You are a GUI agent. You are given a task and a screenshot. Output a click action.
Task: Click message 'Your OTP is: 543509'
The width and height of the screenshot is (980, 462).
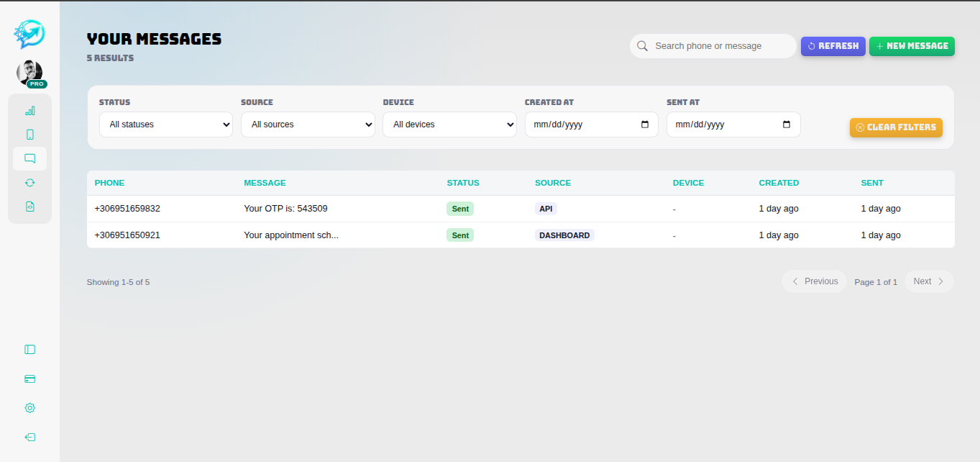coord(285,209)
